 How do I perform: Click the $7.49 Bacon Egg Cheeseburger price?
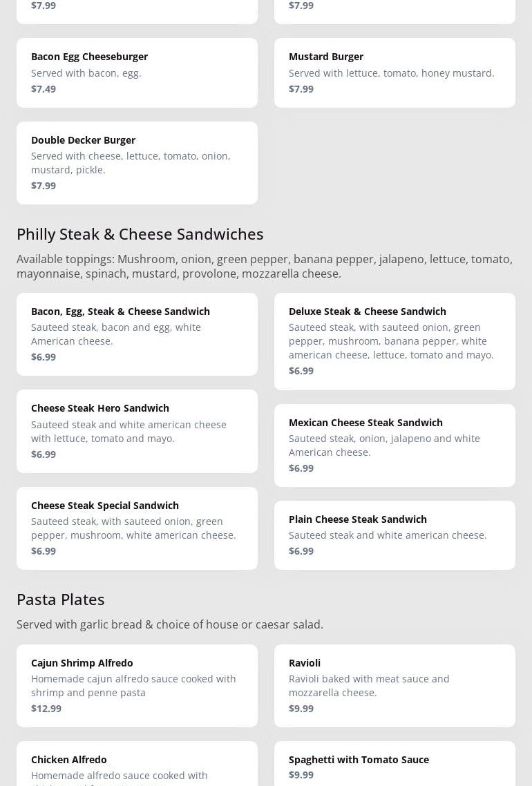click(x=44, y=89)
